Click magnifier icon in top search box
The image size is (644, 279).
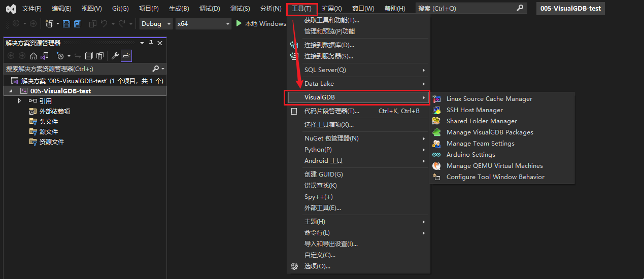520,8
